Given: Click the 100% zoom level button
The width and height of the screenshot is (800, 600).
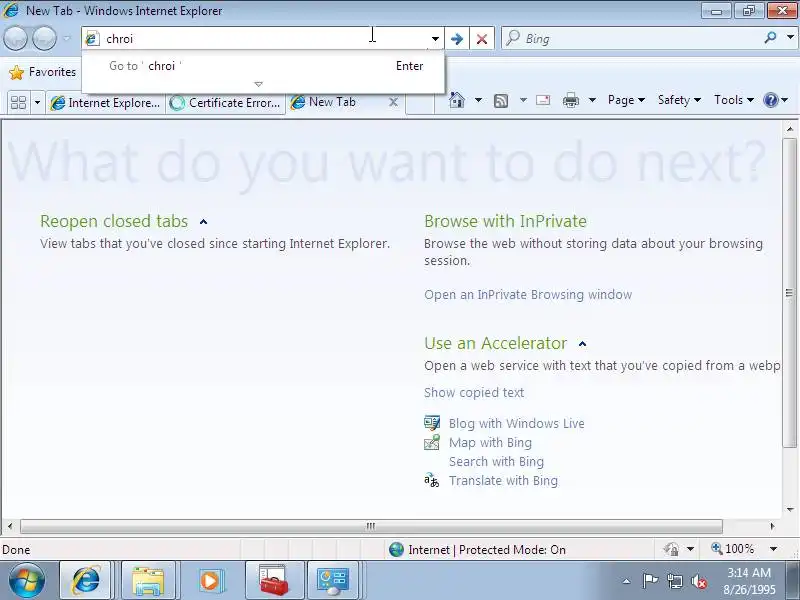Looking at the screenshot, I should [x=733, y=549].
